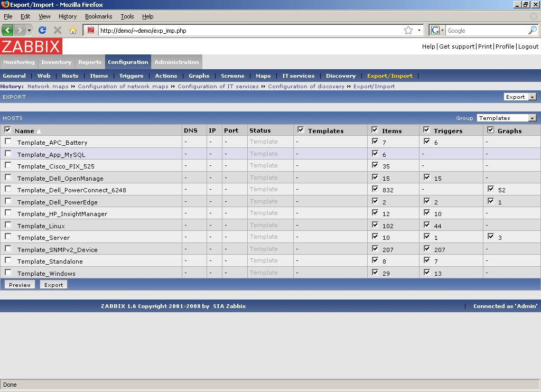Switch to the Monitoring tab

tap(19, 62)
